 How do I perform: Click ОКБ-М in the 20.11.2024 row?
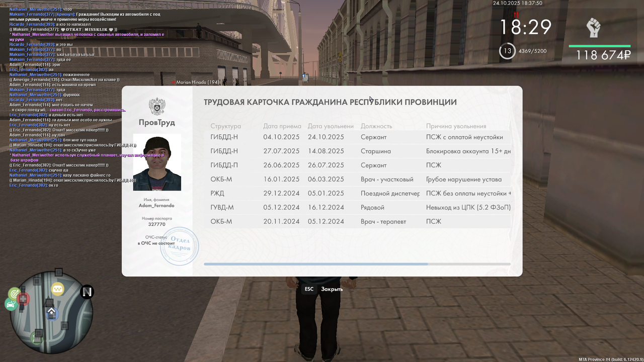pyautogui.click(x=221, y=221)
